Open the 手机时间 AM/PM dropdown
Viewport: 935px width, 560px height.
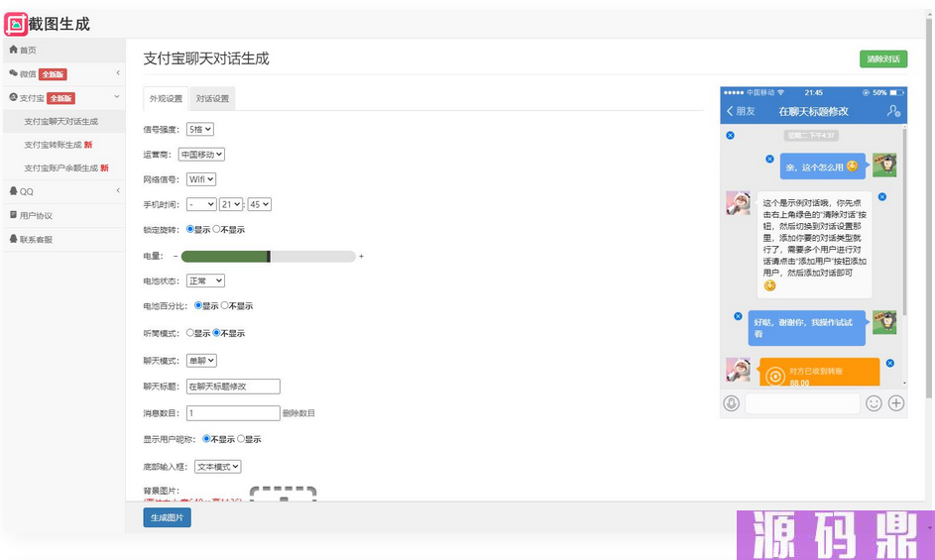coord(201,204)
